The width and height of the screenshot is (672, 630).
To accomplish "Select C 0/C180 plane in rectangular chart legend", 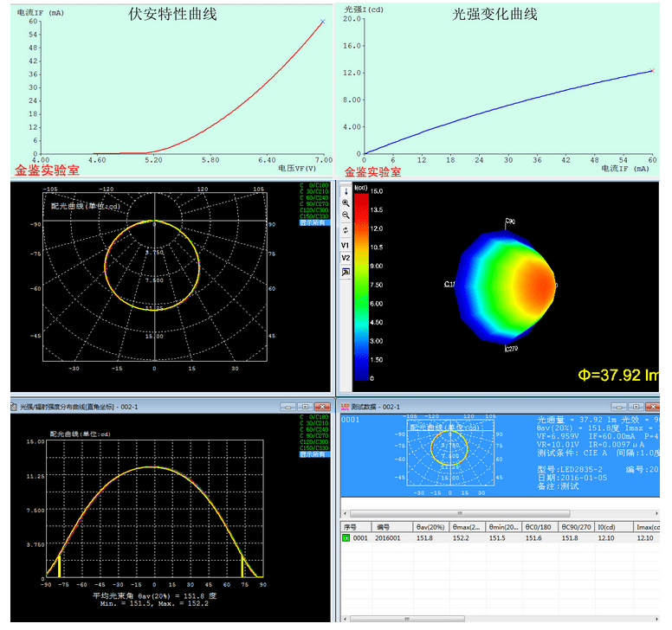I will pyautogui.click(x=314, y=417).
